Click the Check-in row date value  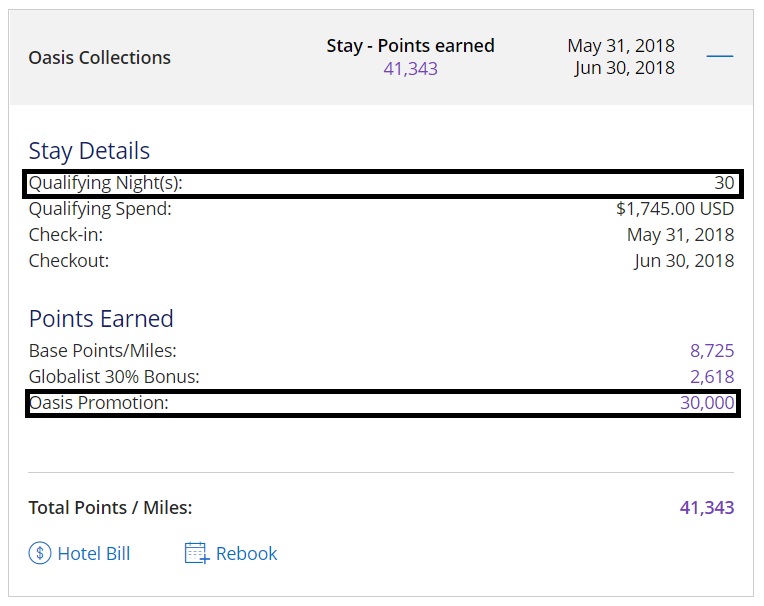click(x=680, y=235)
